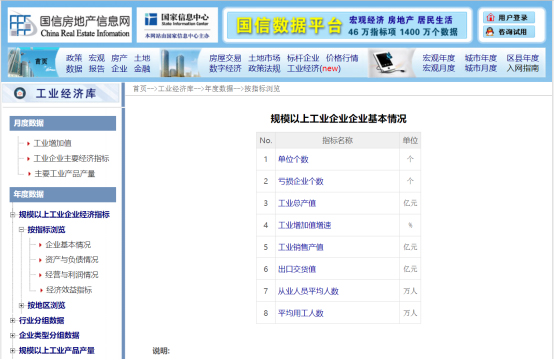This screenshot has height=360, width=554.
Task: Open 企业基本情况 in the tree
Action: 68,244
